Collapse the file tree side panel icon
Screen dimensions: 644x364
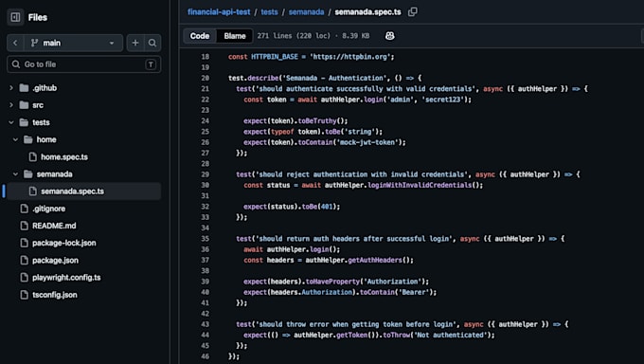point(15,17)
